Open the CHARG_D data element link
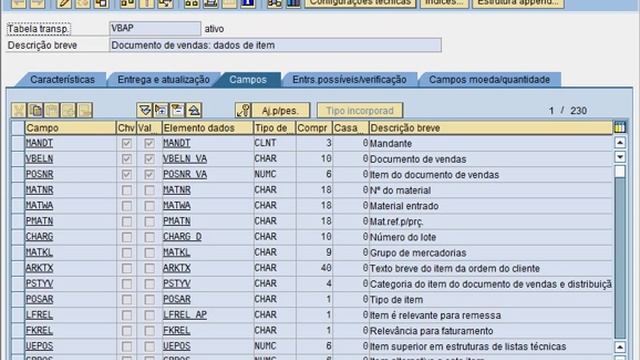 click(182, 237)
